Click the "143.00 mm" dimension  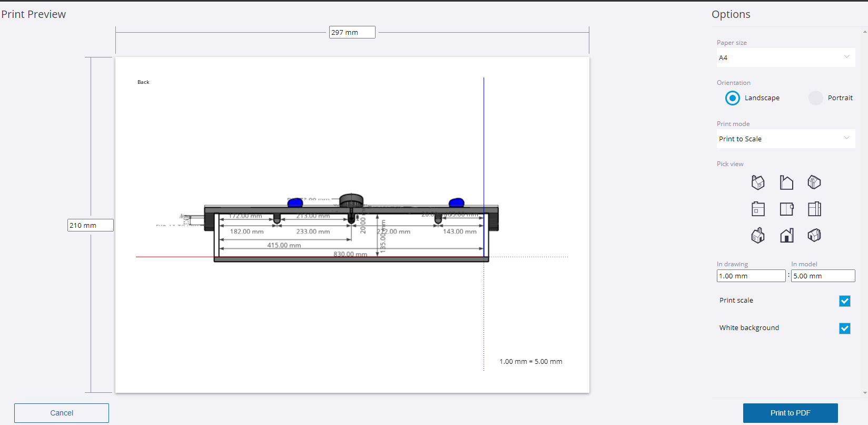(x=460, y=231)
